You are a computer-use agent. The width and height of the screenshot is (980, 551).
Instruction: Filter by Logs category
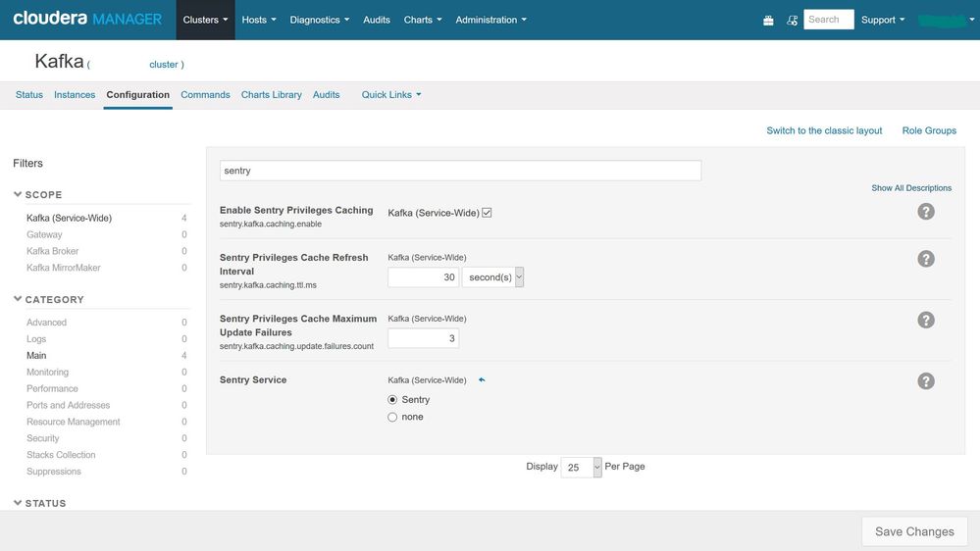pos(36,339)
